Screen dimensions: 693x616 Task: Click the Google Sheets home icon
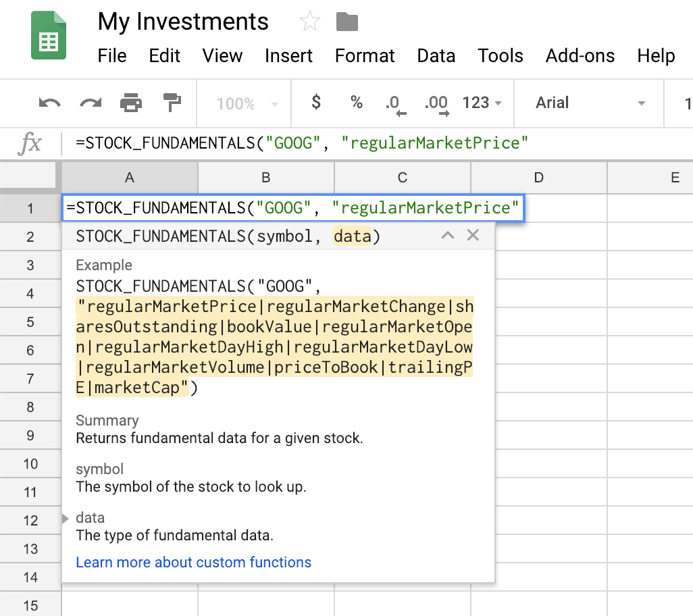[49, 35]
